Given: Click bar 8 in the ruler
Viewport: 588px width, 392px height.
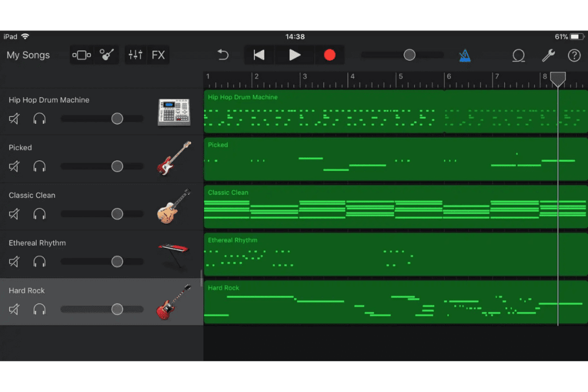Looking at the screenshot, I should 545,76.
